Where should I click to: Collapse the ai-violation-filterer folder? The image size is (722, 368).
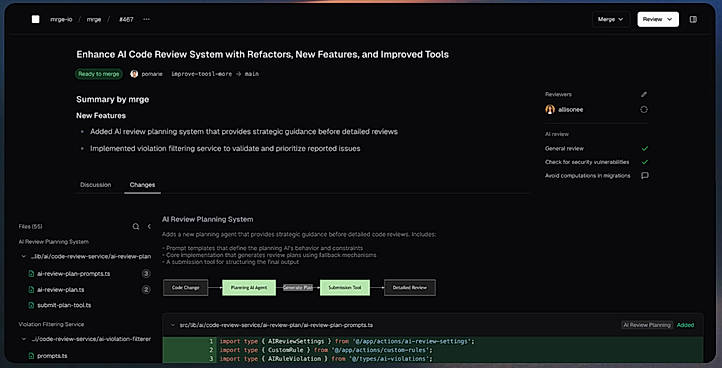(x=24, y=339)
